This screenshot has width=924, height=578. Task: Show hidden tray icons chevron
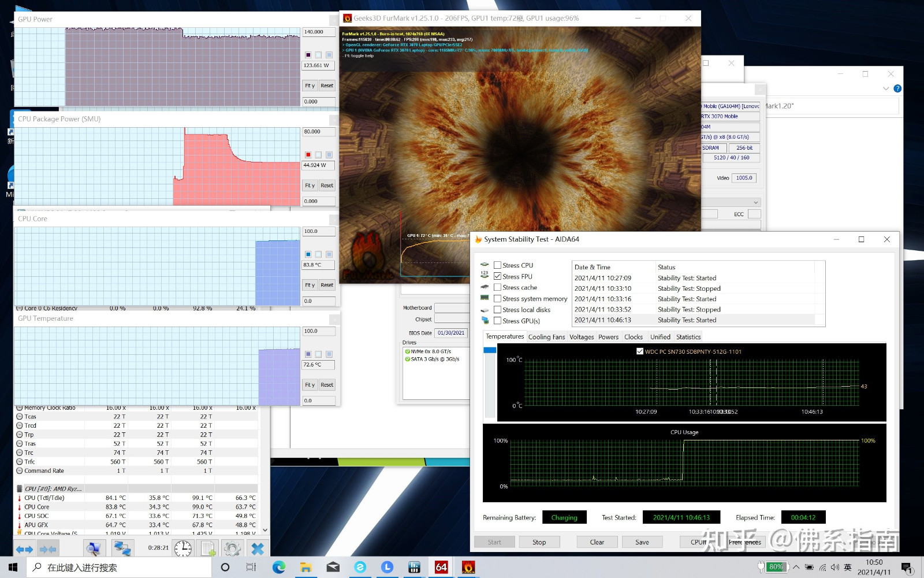pos(796,568)
